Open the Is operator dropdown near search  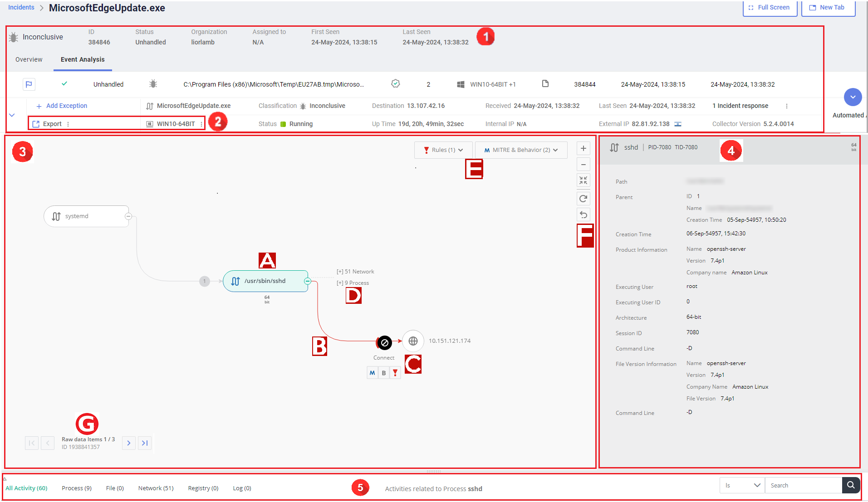pyautogui.click(x=741, y=485)
